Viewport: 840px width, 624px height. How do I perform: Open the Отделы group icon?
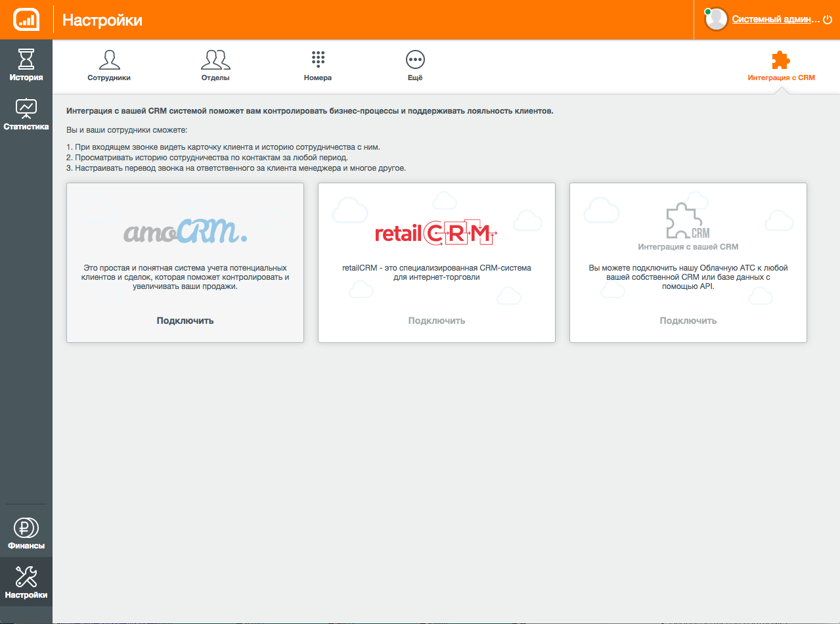pos(215,60)
